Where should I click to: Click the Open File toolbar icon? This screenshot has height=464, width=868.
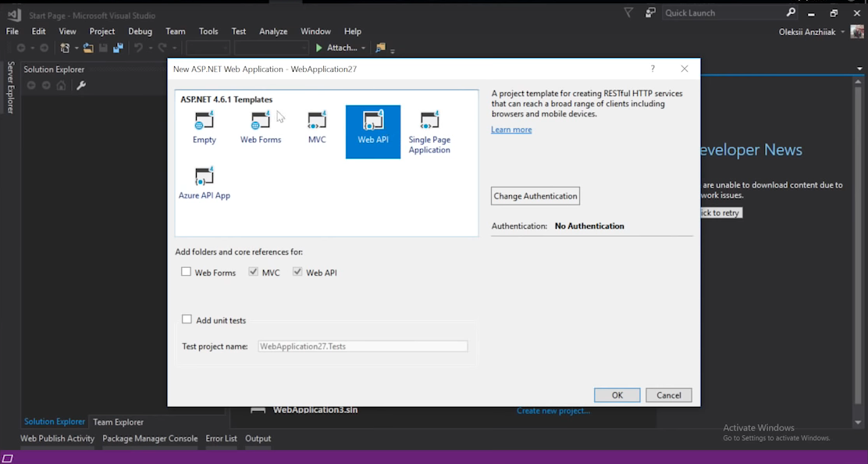point(88,48)
